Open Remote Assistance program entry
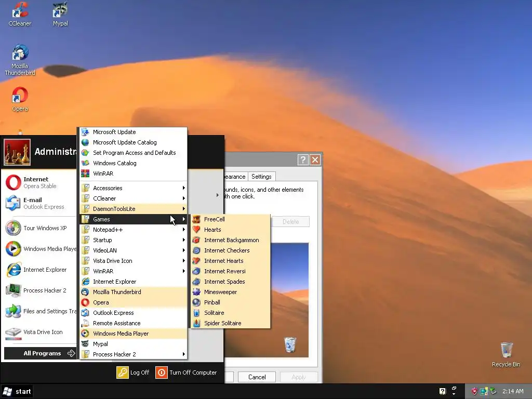The image size is (532, 399). 134,323
